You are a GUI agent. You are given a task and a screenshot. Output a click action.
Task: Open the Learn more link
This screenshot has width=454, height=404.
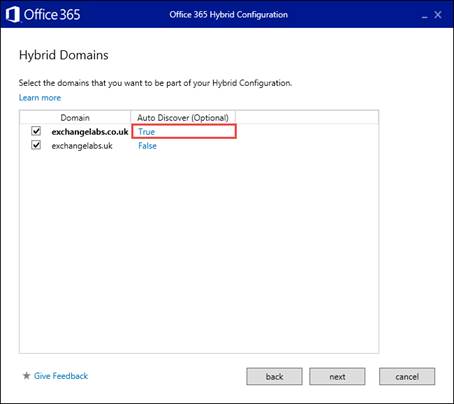pos(40,98)
